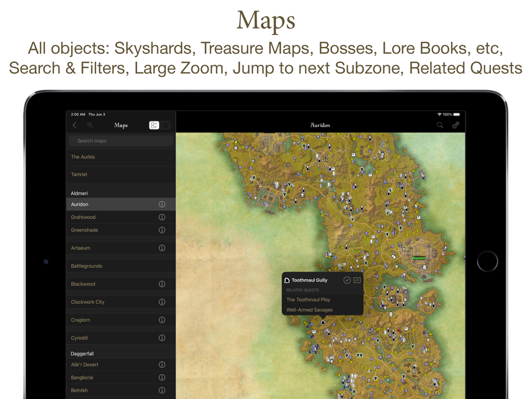Tap the Toothmaul Gully popup title

tap(310, 280)
